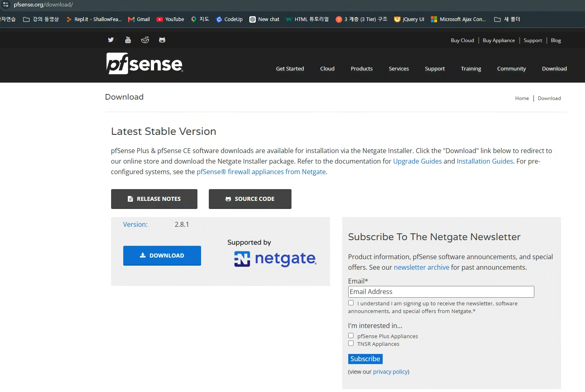The width and height of the screenshot is (585, 392).
Task: Open the newsletter archive link
Action: click(x=421, y=267)
